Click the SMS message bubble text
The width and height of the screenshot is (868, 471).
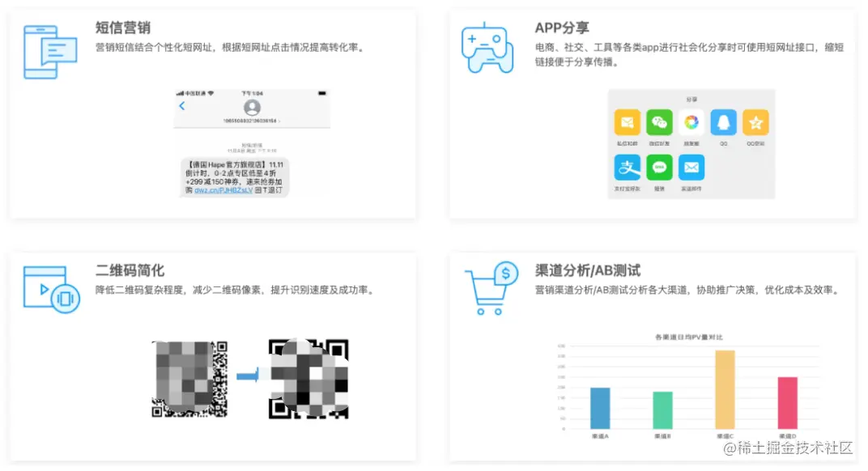pos(234,177)
